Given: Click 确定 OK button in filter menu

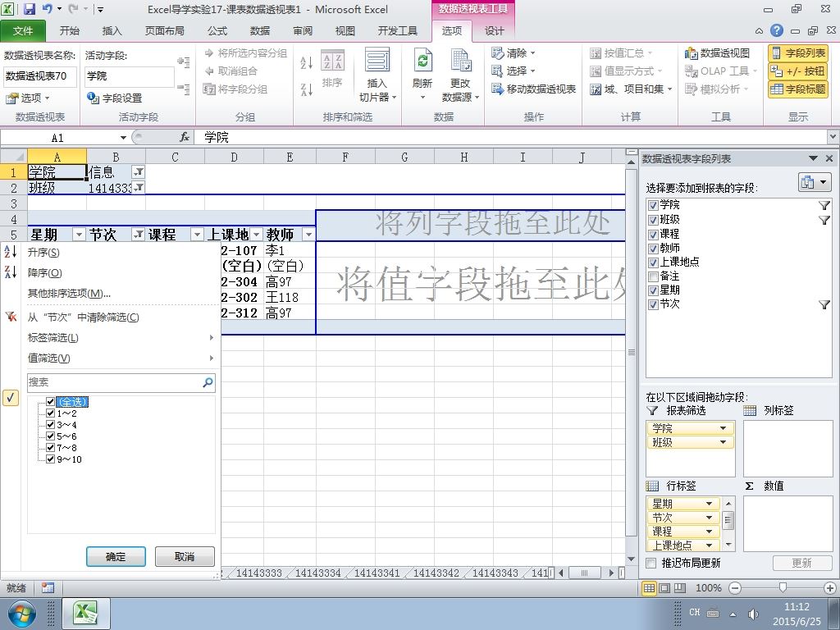Looking at the screenshot, I should coord(116,557).
